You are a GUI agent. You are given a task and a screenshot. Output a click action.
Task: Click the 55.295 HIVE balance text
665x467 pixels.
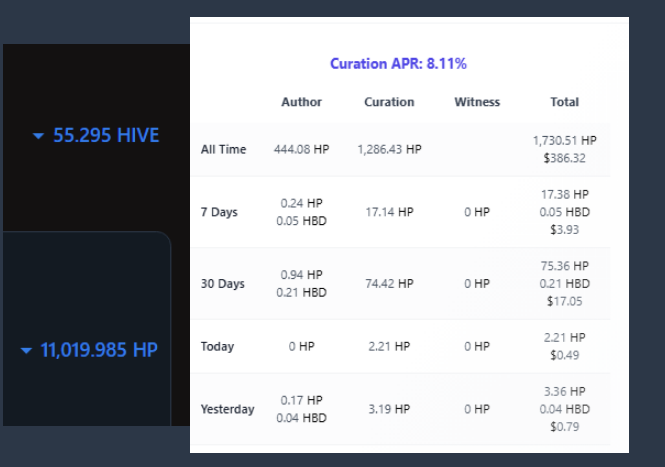(x=106, y=136)
